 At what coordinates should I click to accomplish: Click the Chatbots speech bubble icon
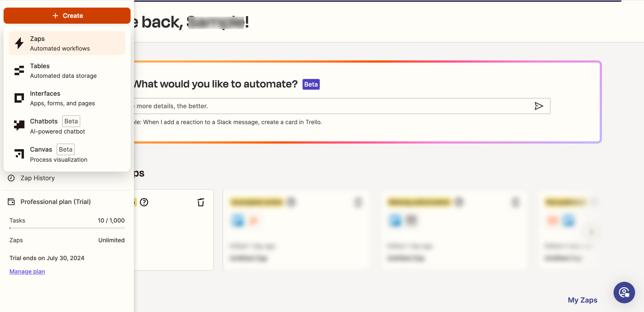19,126
